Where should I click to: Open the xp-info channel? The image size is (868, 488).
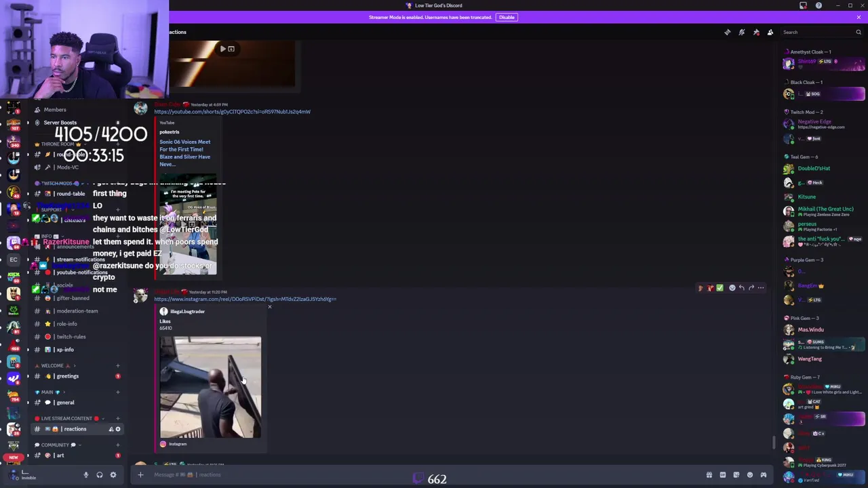coord(77,350)
